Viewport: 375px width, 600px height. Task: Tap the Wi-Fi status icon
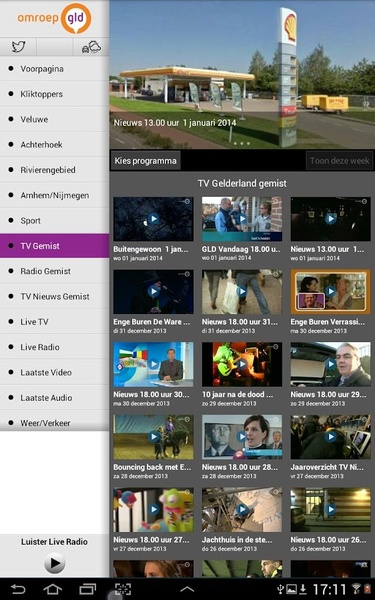pyautogui.click(x=356, y=589)
